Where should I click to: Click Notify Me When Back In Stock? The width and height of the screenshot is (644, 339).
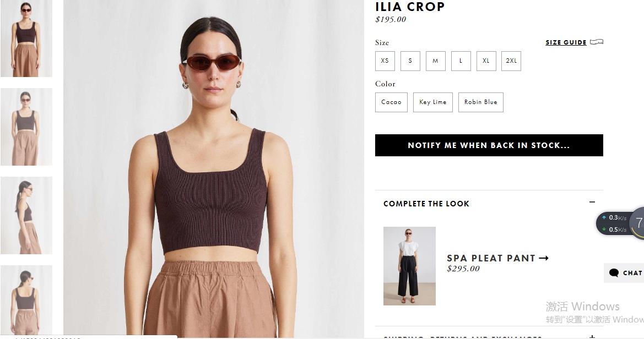click(x=489, y=145)
